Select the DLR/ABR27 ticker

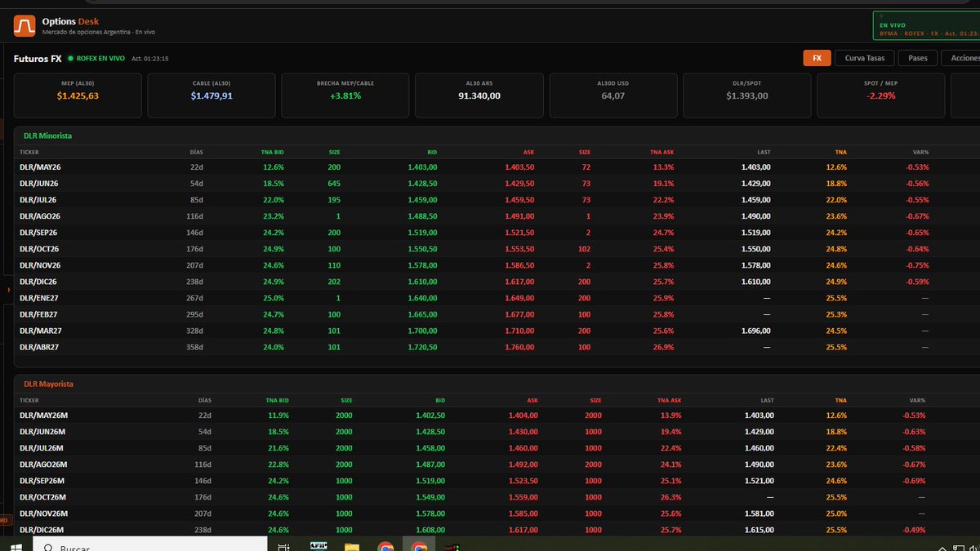tap(39, 347)
